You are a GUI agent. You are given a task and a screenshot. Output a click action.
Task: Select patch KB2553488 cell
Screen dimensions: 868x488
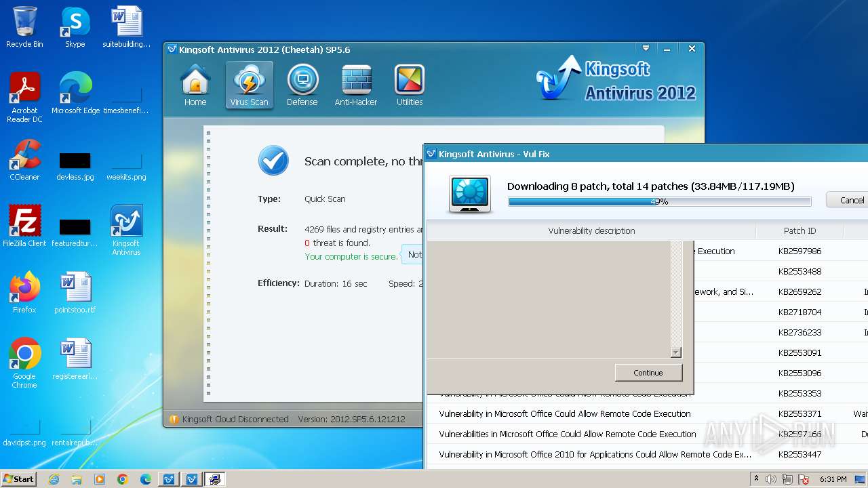pyautogui.click(x=800, y=271)
